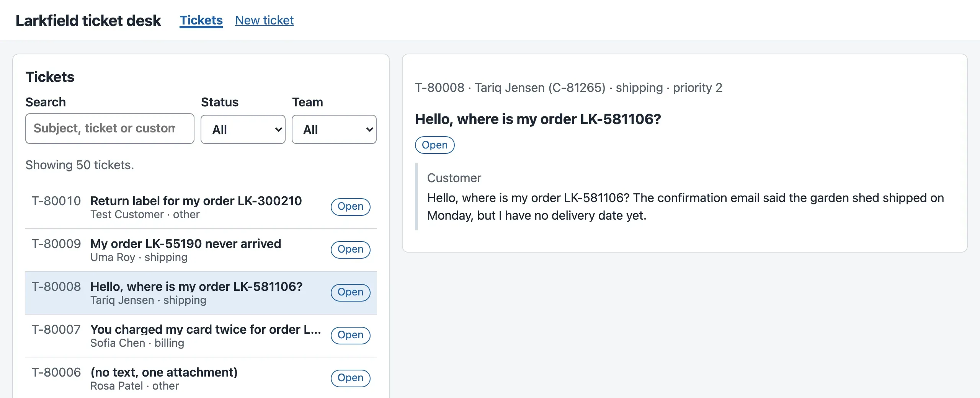Open the New ticket link

coord(264,20)
